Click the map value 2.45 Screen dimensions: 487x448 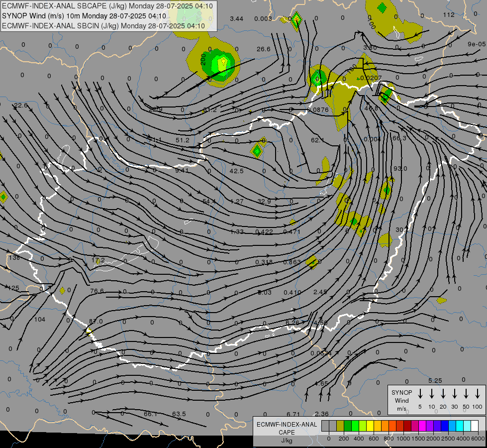(x=320, y=292)
